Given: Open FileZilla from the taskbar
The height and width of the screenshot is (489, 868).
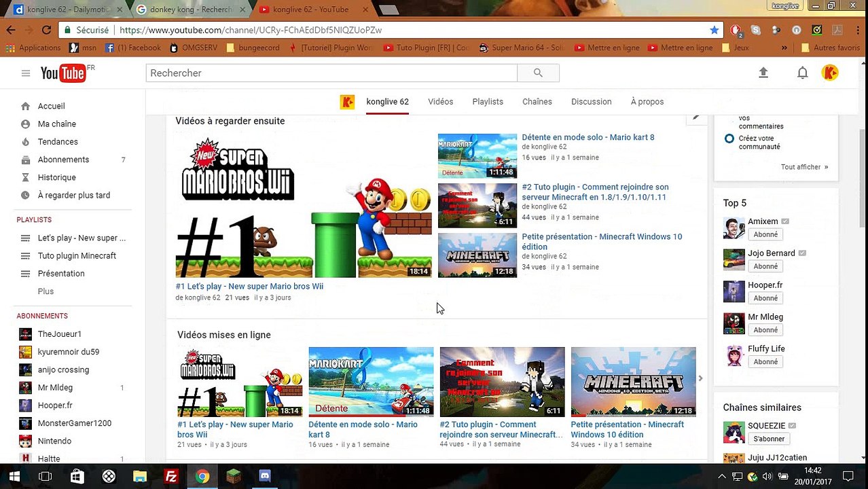Looking at the screenshot, I should (x=171, y=476).
